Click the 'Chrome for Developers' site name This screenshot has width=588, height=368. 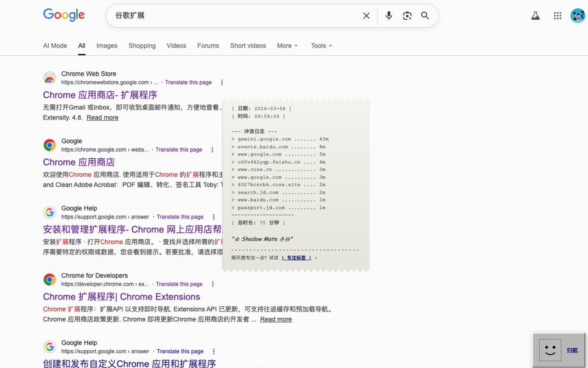(95, 276)
